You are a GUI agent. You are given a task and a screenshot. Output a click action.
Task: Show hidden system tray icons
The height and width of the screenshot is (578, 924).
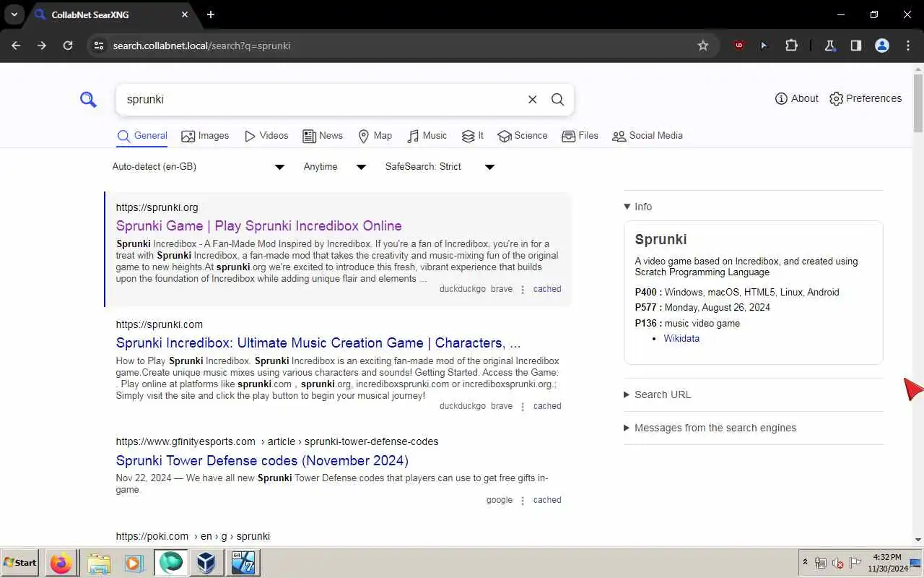point(805,562)
